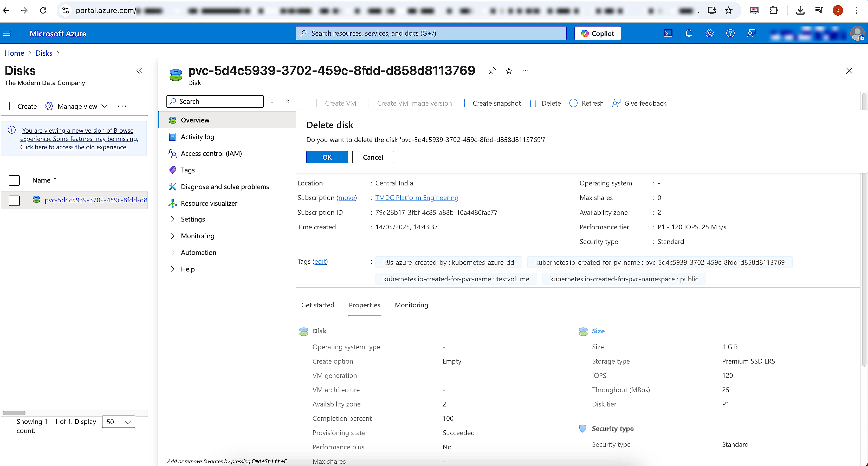This screenshot has width=868, height=466.
Task: Tick the checkbox for pvc-5d4c5939 disk row
Action: (14, 200)
